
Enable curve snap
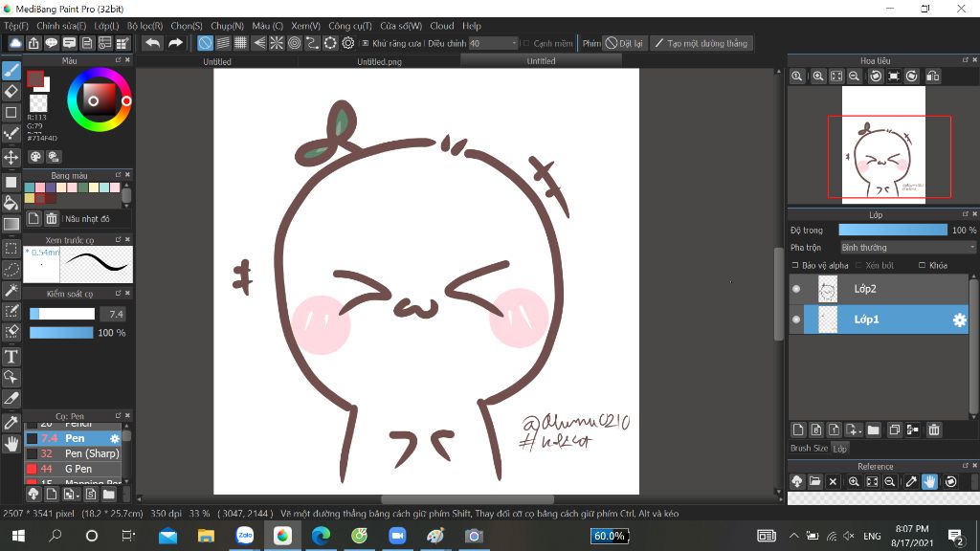(313, 43)
